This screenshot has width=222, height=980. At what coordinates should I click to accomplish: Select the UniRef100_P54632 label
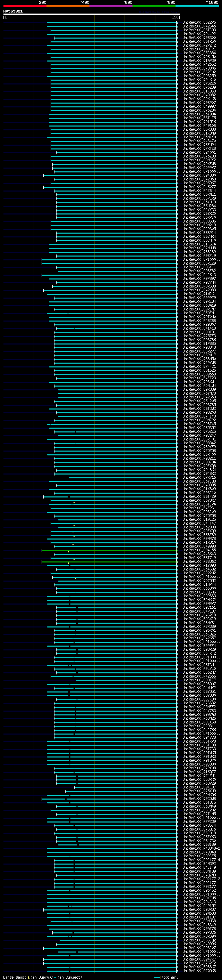(199, 569)
